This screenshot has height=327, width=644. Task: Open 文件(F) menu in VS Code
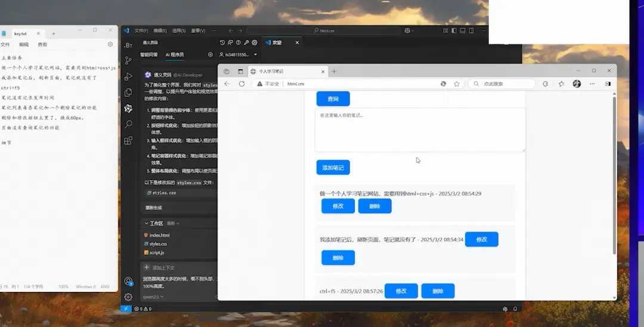141,31
